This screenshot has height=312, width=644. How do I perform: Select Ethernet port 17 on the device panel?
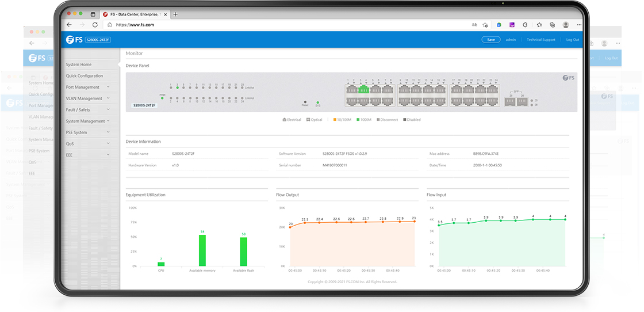[x=457, y=90]
